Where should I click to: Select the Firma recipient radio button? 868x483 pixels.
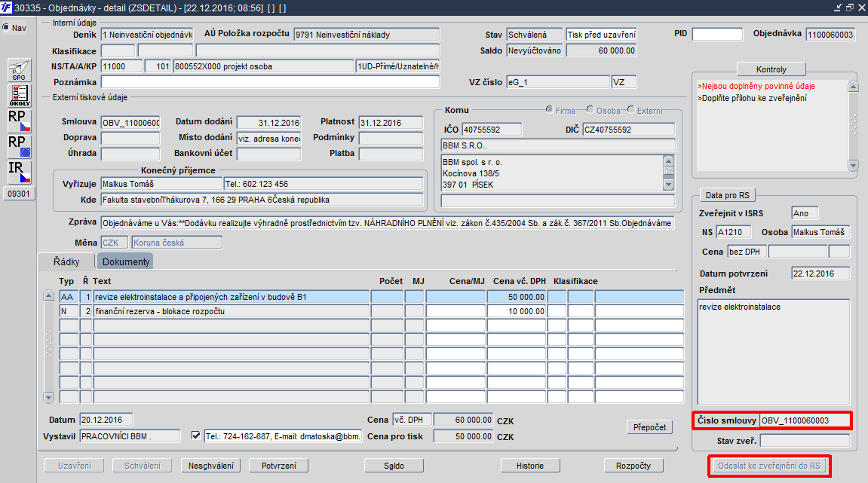549,109
